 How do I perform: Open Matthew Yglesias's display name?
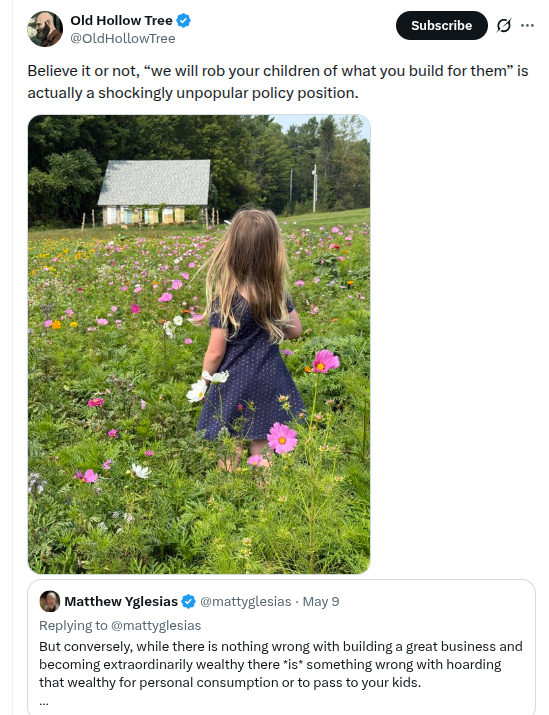121,601
